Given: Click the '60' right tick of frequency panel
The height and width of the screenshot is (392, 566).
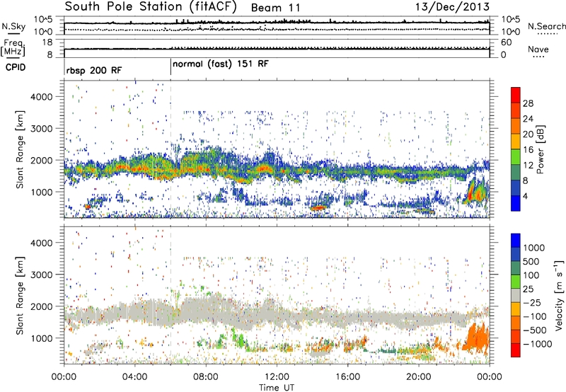Looking at the screenshot, I should (506, 42).
